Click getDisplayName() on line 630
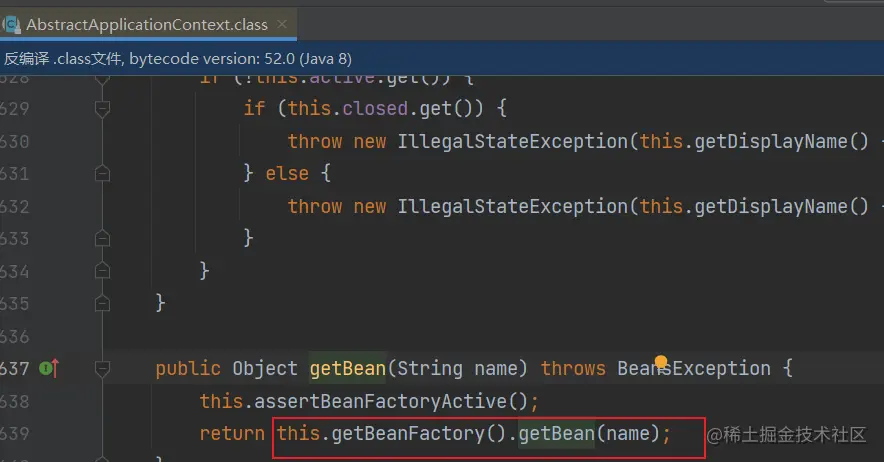This screenshot has height=462, width=884. pyautogui.click(x=782, y=141)
